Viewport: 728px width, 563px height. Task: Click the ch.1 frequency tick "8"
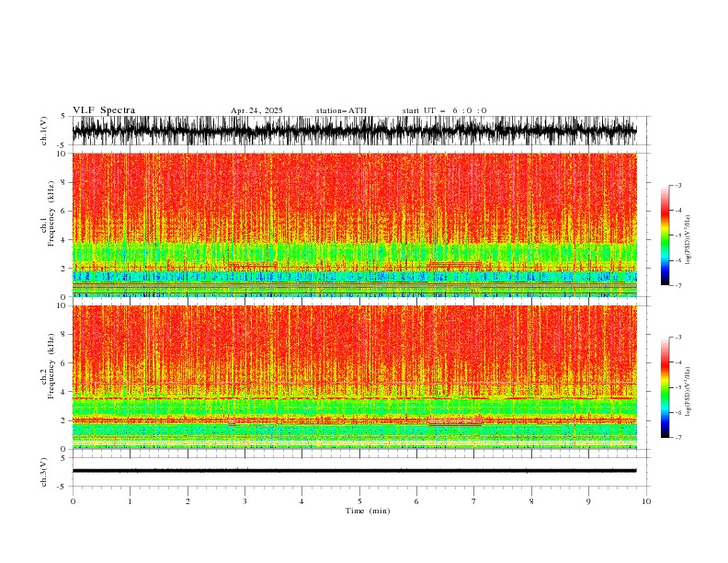[63, 182]
